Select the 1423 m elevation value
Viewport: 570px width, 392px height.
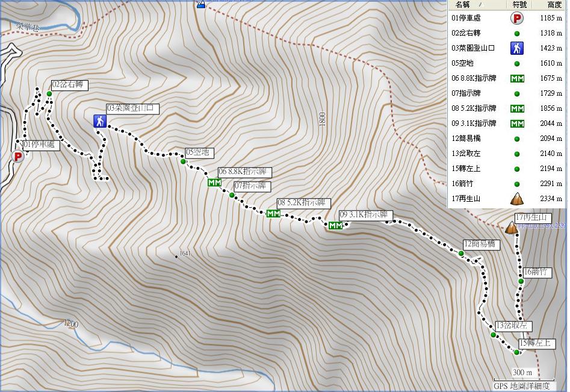click(x=551, y=48)
